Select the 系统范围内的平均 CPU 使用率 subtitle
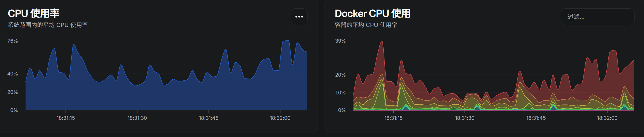The height and width of the screenshot is (137, 644). pyautogui.click(x=48, y=25)
